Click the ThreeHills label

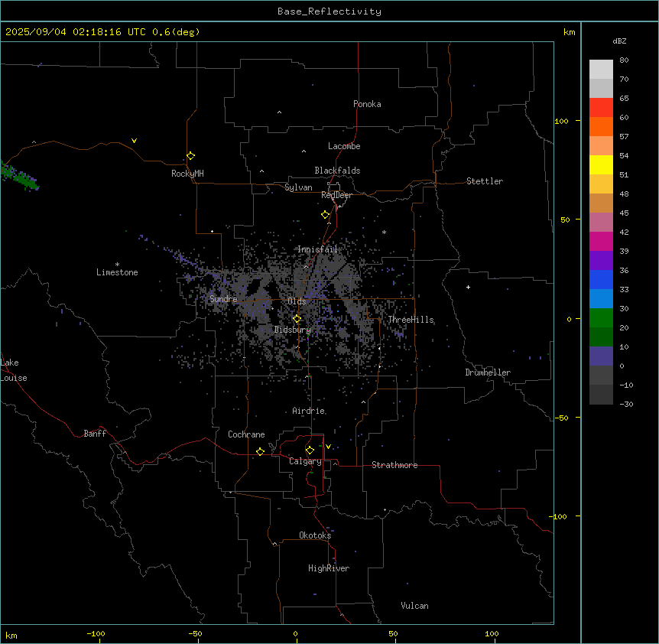(x=411, y=320)
